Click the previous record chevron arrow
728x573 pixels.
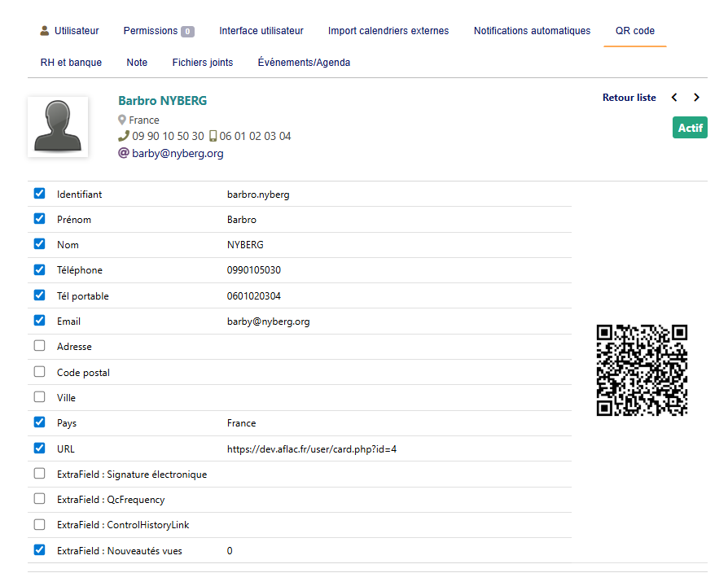click(x=674, y=97)
